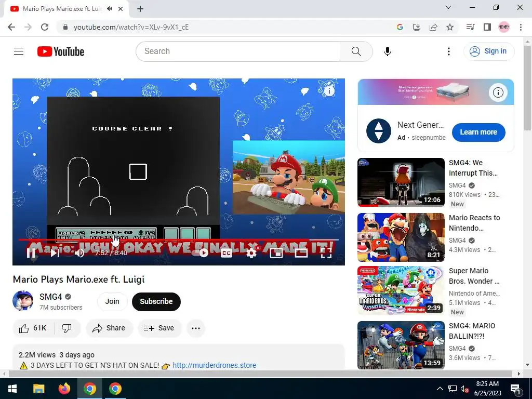Open Chrome three-dot menu

pyautogui.click(x=521, y=27)
